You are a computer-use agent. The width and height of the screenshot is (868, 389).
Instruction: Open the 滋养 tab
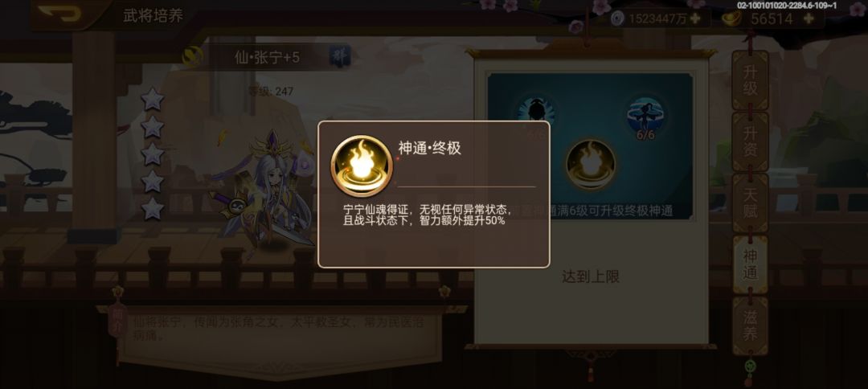[x=750, y=326]
